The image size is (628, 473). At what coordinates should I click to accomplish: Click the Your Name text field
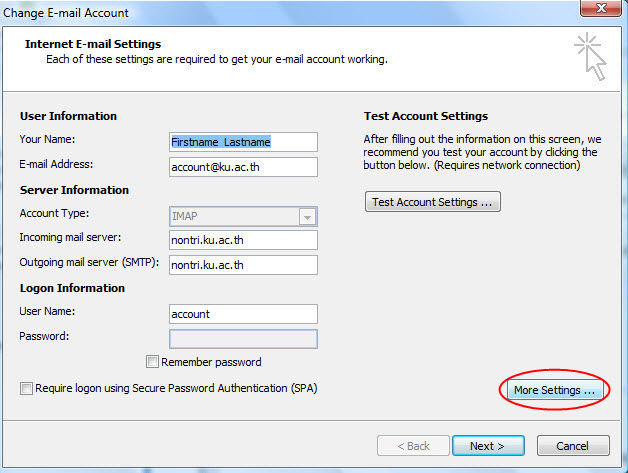[243, 142]
